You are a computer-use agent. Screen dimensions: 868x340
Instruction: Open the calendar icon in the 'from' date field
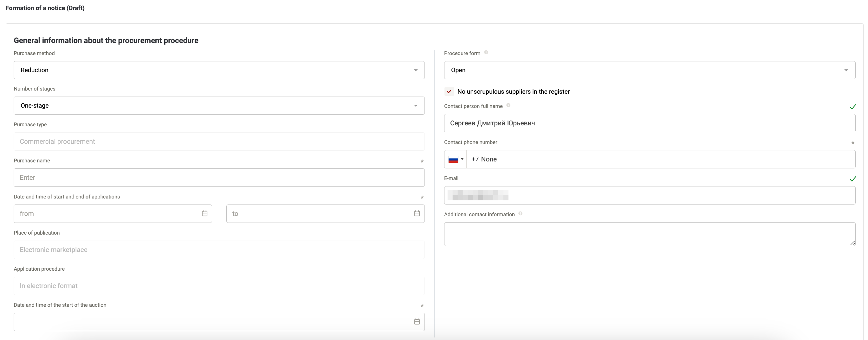pos(204,213)
